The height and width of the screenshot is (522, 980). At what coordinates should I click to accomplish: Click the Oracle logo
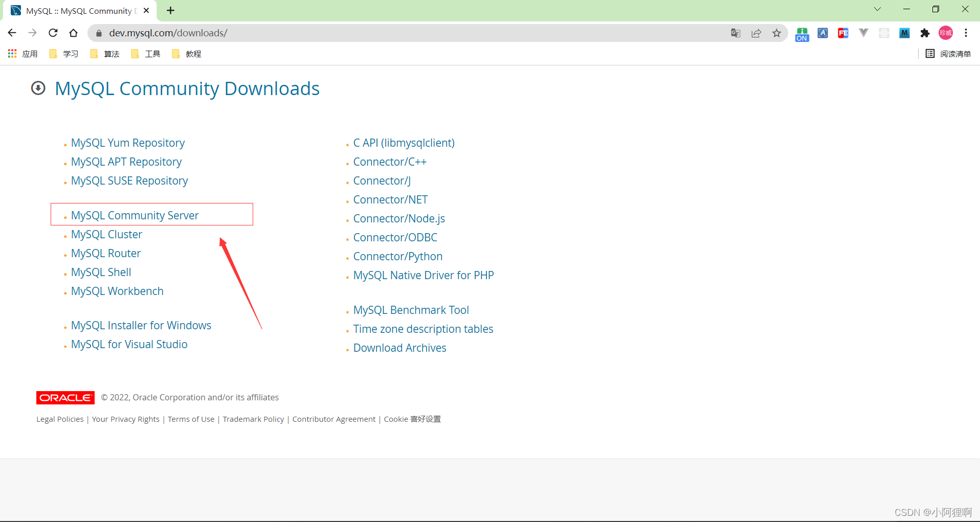(65, 398)
